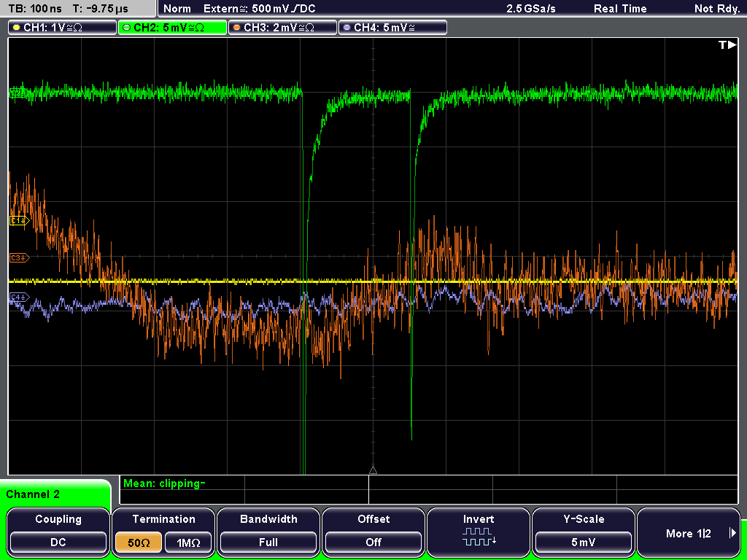This screenshot has width=747, height=560.
Task: Click the Norm trigger mode label
Action: click(x=177, y=9)
